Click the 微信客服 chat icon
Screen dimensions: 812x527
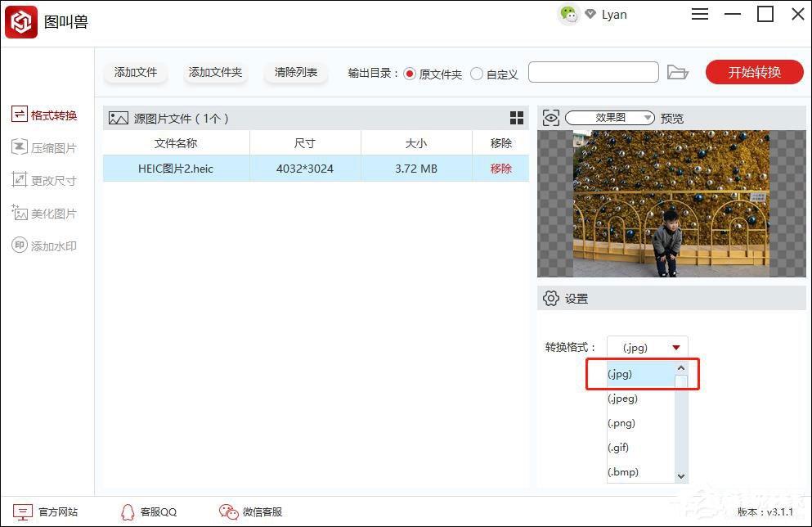228,512
